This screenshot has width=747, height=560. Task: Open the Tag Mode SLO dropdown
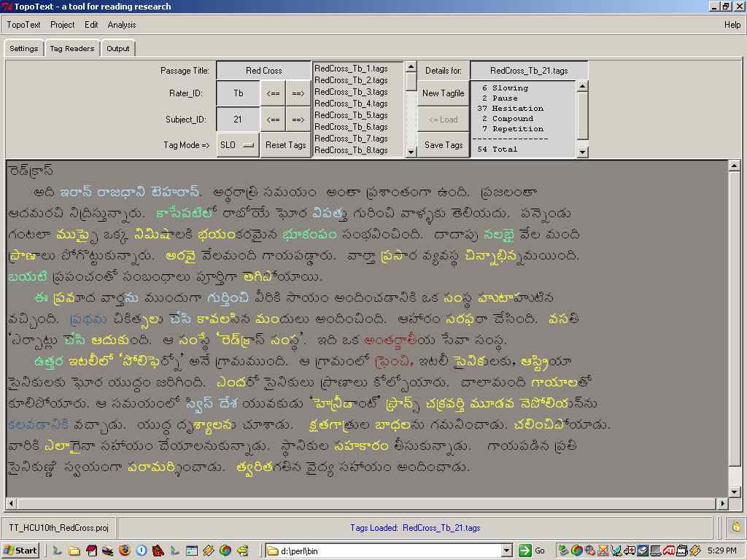pyautogui.click(x=238, y=145)
